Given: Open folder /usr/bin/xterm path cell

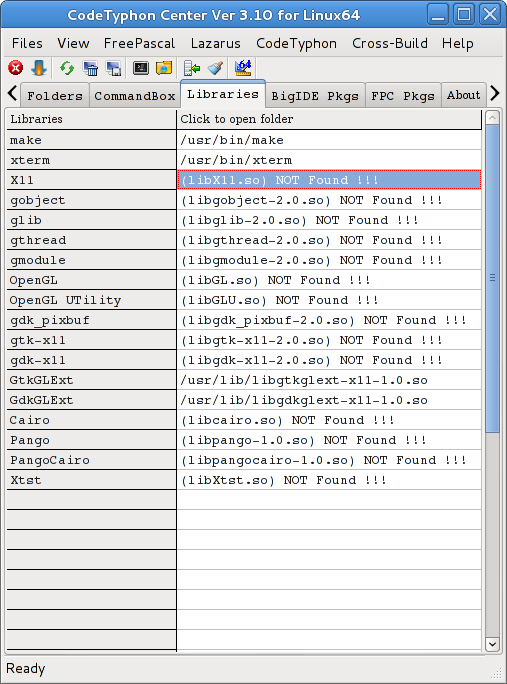Looking at the screenshot, I should coord(329,160).
